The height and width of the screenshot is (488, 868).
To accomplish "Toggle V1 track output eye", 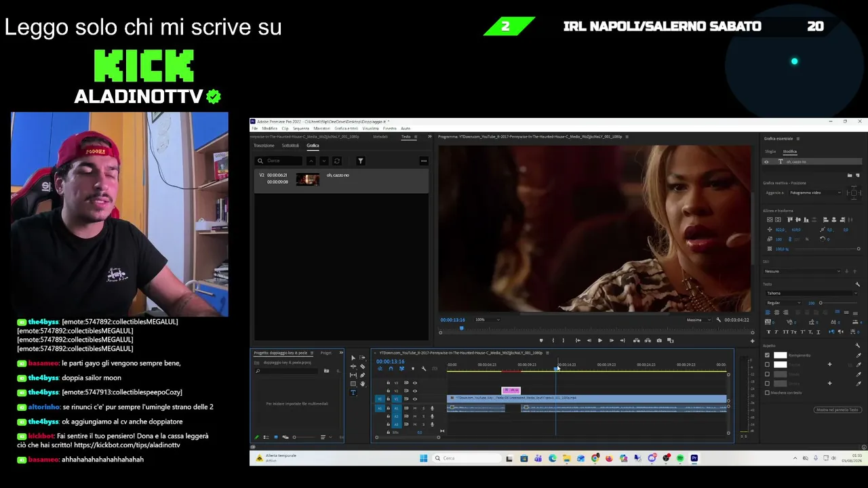I will (x=415, y=399).
